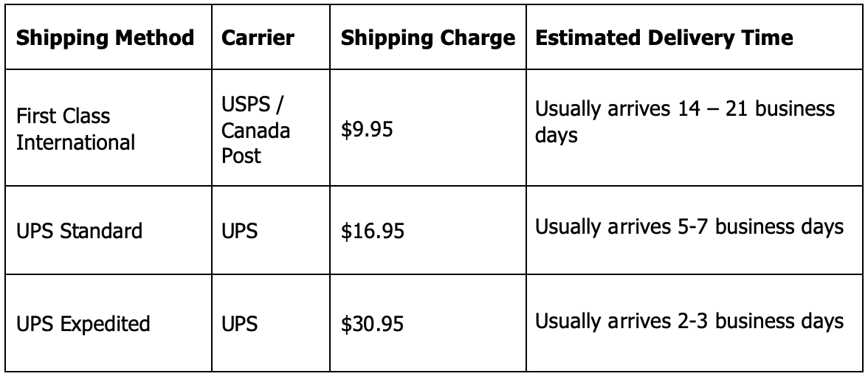Image resolution: width=868 pixels, height=382 pixels.
Task: Click the UPS carrier in UPS Standard row
Action: (x=240, y=232)
